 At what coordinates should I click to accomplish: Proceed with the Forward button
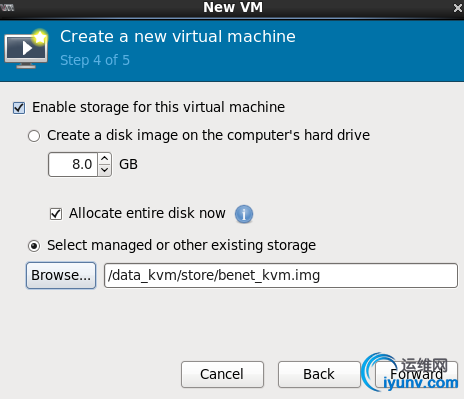pyautogui.click(x=417, y=374)
